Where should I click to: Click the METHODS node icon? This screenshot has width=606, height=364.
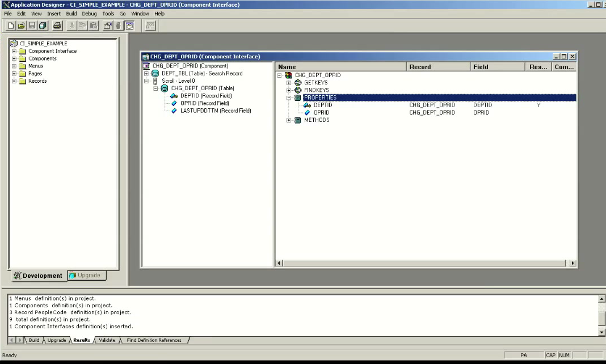(x=297, y=120)
